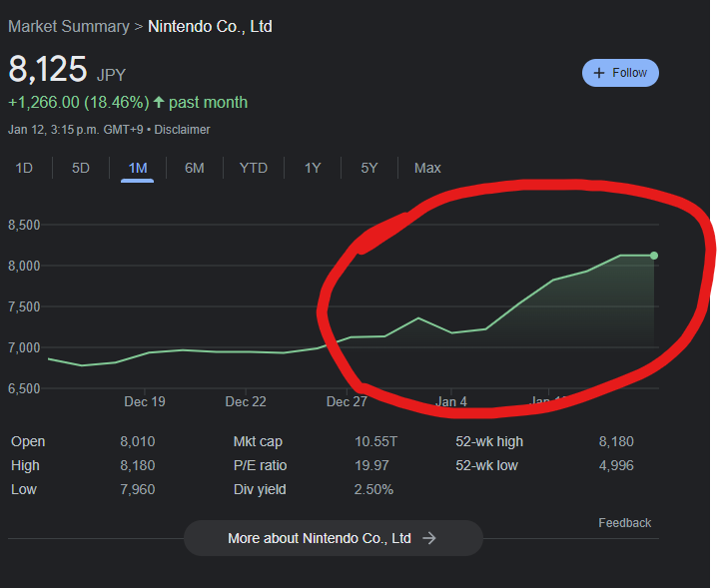Click the 7,500 y-axis label
717x588 pixels.
[x=24, y=306]
